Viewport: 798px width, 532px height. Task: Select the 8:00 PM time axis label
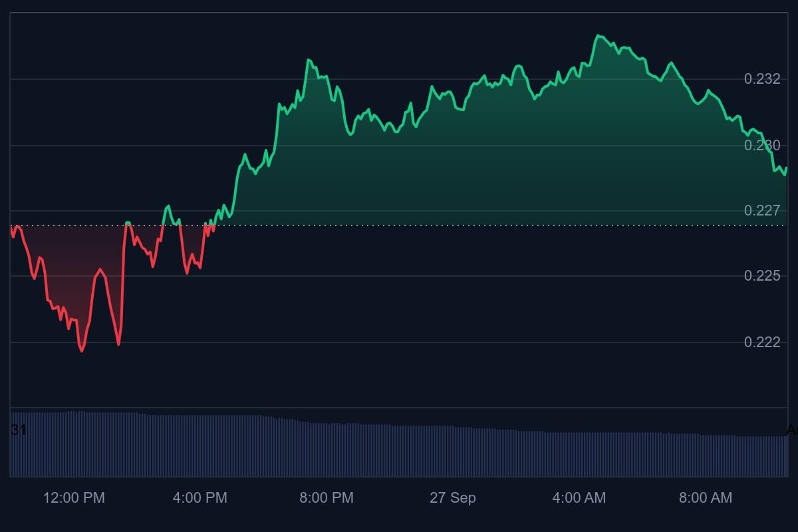coord(326,497)
